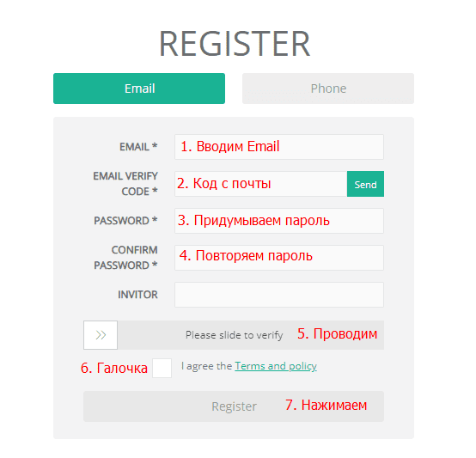
Task: Switch to the Phone registration tab
Action: pyautogui.click(x=328, y=89)
